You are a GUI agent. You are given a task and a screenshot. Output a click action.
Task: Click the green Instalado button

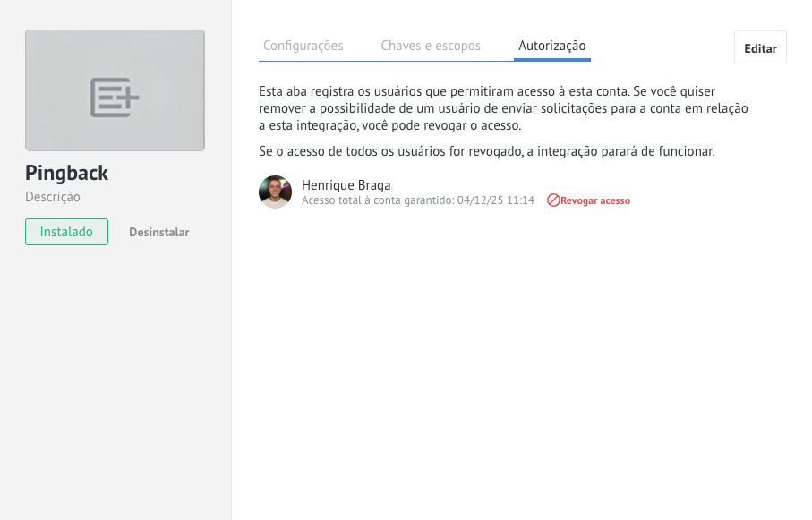[66, 232]
